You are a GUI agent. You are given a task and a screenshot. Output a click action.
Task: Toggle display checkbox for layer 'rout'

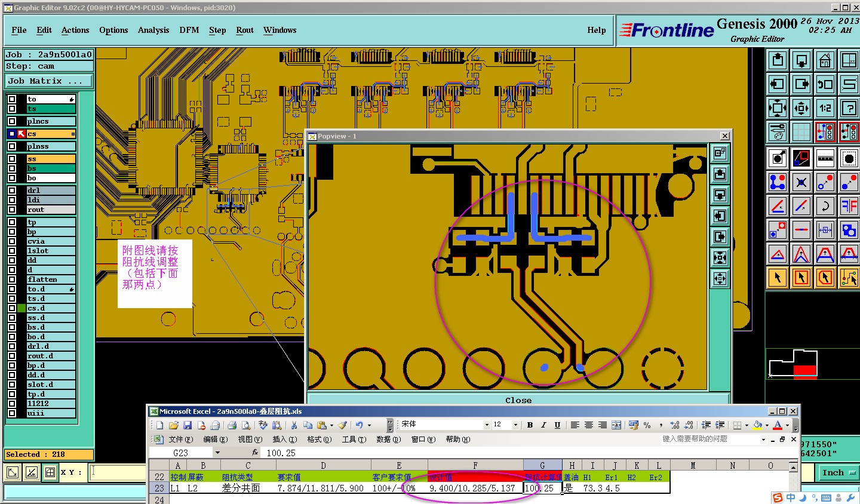(x=12, y=210)
